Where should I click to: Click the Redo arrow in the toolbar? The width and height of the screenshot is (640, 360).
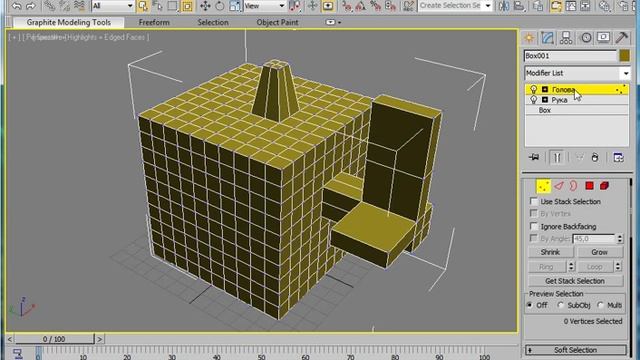tap(31, 6)
